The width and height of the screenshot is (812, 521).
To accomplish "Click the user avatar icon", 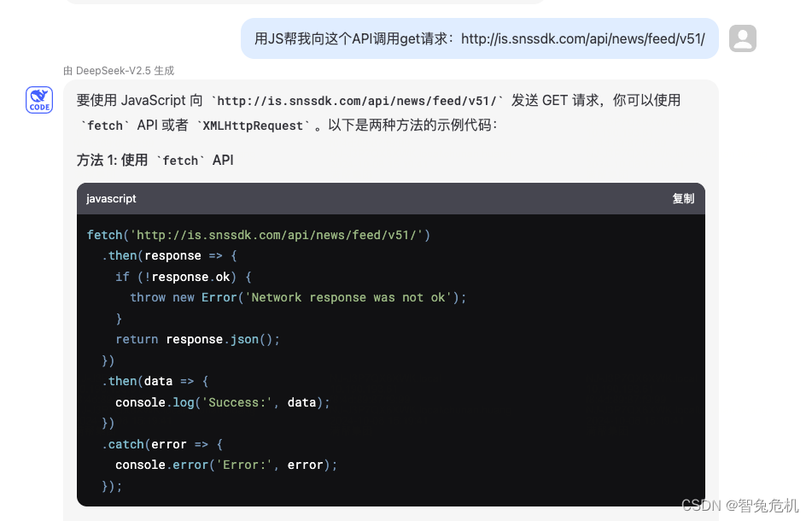I will (743, 38).
